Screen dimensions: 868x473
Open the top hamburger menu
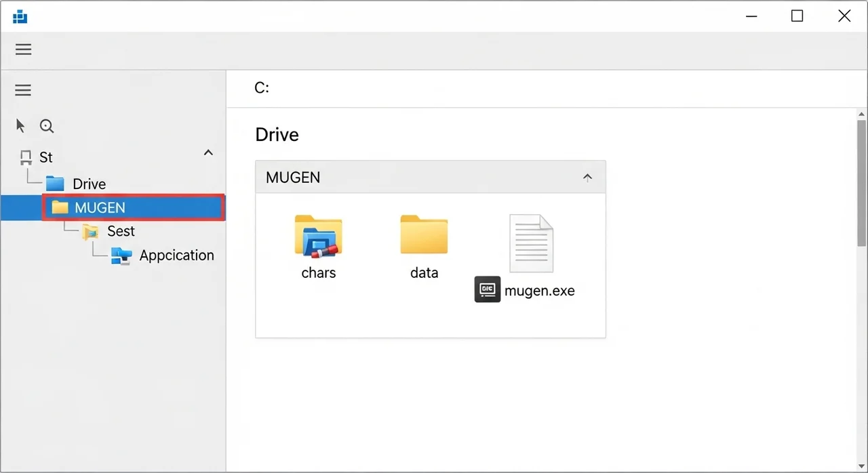[x=24, y=49]
